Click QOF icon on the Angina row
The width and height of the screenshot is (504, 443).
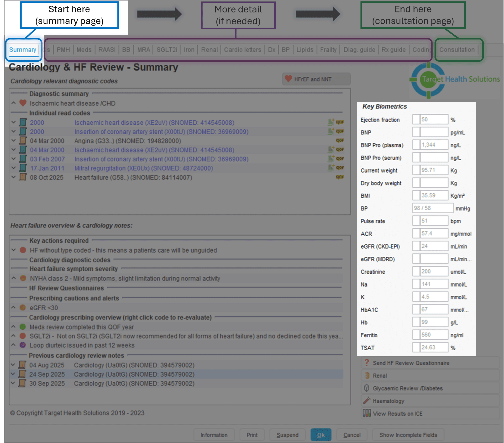(x=340, y=141)
